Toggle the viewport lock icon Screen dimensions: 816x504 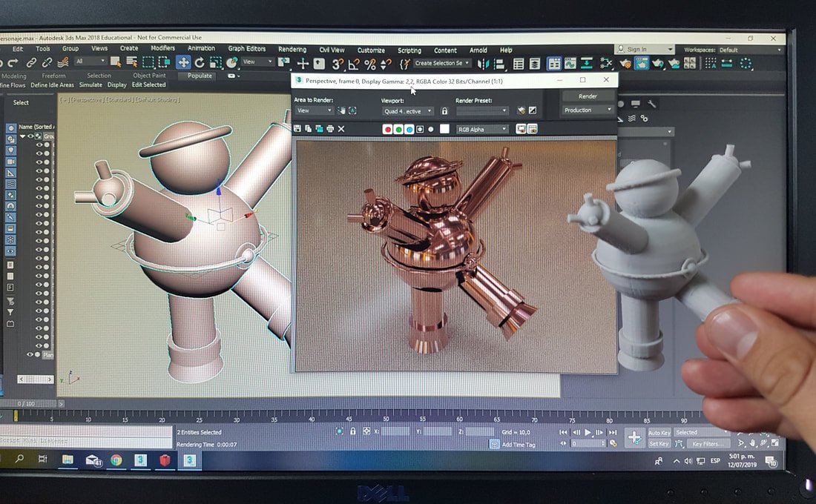pyautogui.click(x=444, y=110)
